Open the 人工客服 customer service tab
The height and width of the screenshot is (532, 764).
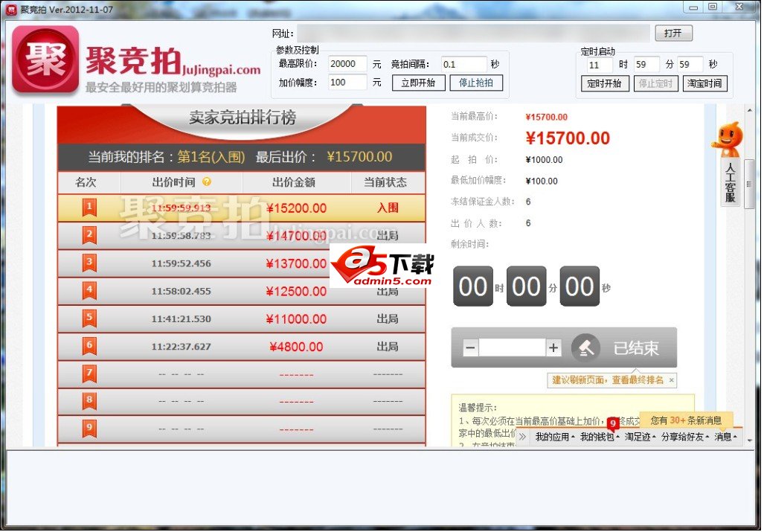click(731, 183)
